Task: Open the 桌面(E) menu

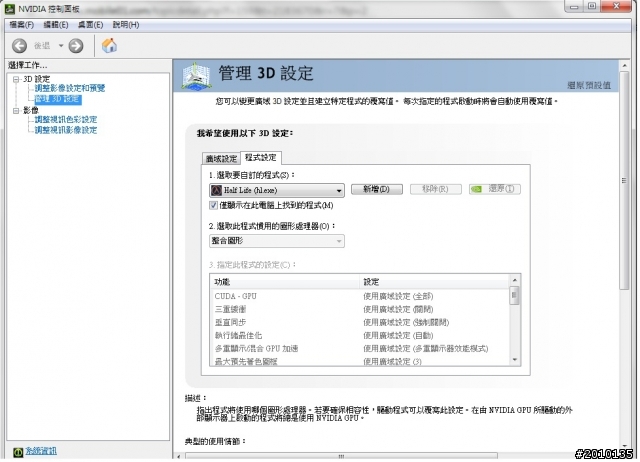Action: tap(90, 25)
